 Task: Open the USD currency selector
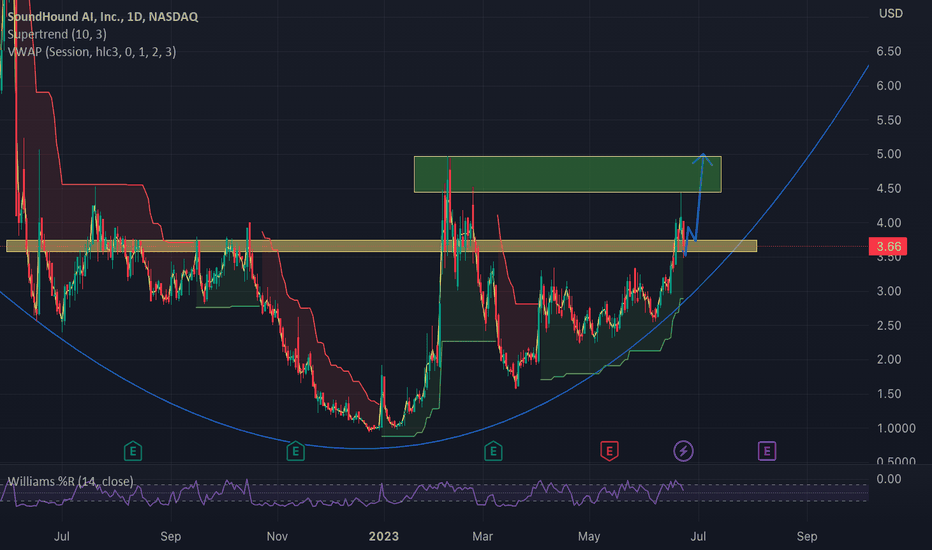[890, 13]
